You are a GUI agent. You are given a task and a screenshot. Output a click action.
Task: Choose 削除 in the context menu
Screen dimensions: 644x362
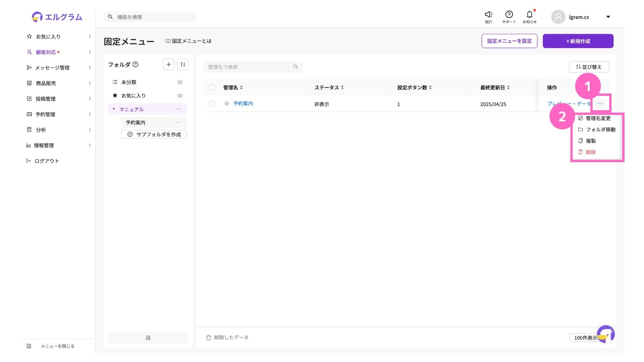(590, 152)
